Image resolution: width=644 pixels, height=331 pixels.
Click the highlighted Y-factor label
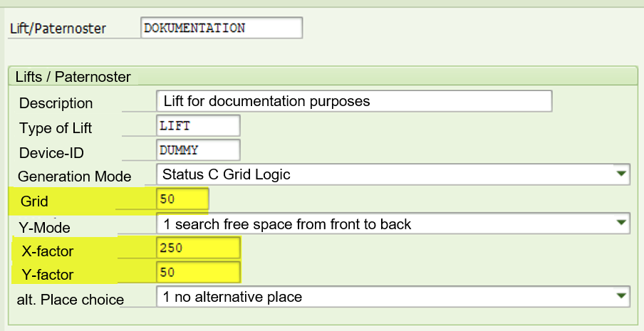47,274
